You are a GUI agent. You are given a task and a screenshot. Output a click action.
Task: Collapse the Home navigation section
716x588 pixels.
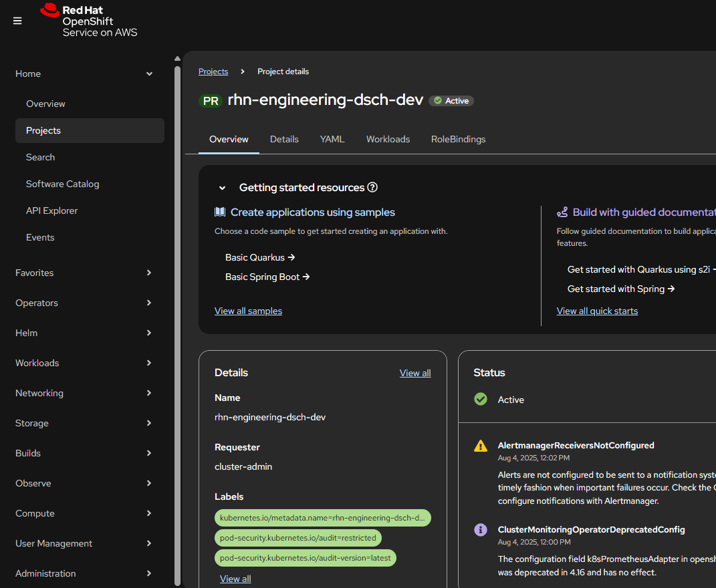[x=149, y=74]
